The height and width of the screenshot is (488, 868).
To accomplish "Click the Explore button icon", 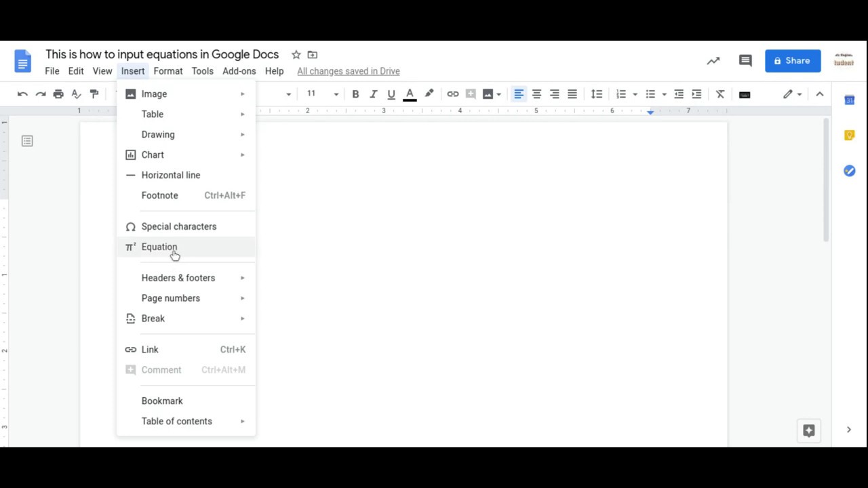I will [809, 430].
